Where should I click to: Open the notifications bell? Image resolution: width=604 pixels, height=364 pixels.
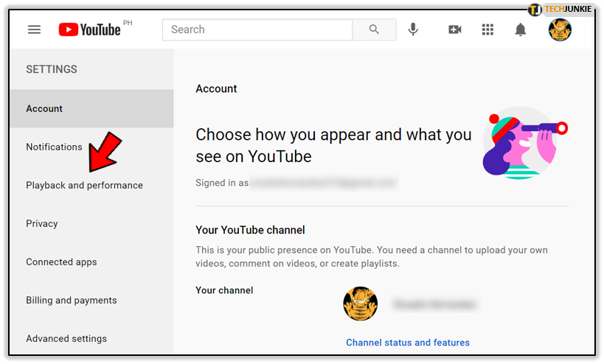[521, 29]
